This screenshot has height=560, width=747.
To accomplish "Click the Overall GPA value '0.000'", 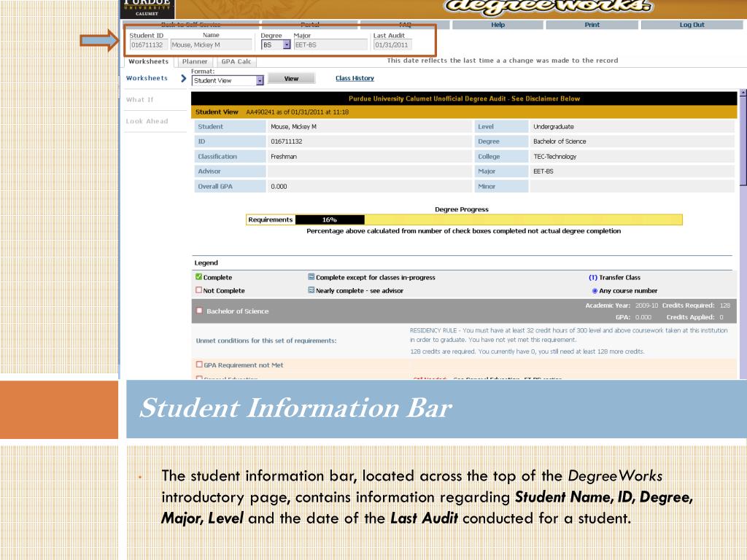I will click(x=279, y=186).
